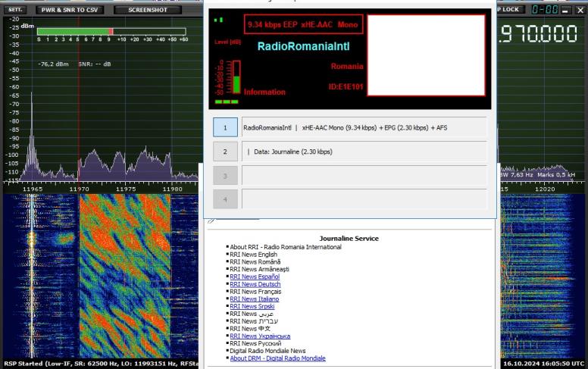Image resolution: width=588 pixels, height=369 pixels.
Task: Click the disabled service 3 button
Action: point(225,176)
